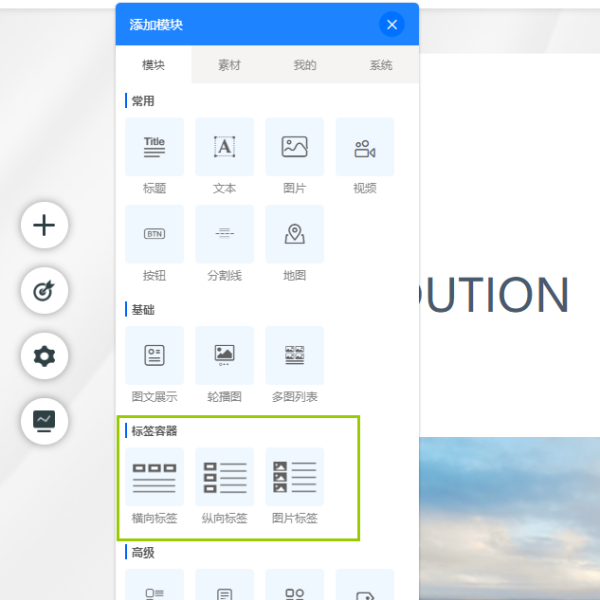
Task: Open the 我的 tab
Action: 305,65
